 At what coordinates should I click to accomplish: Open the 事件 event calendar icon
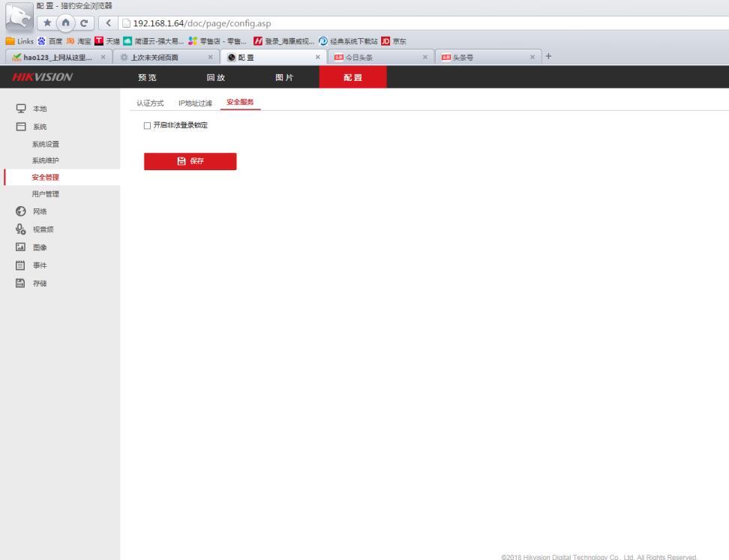click(x=20, y=265)
